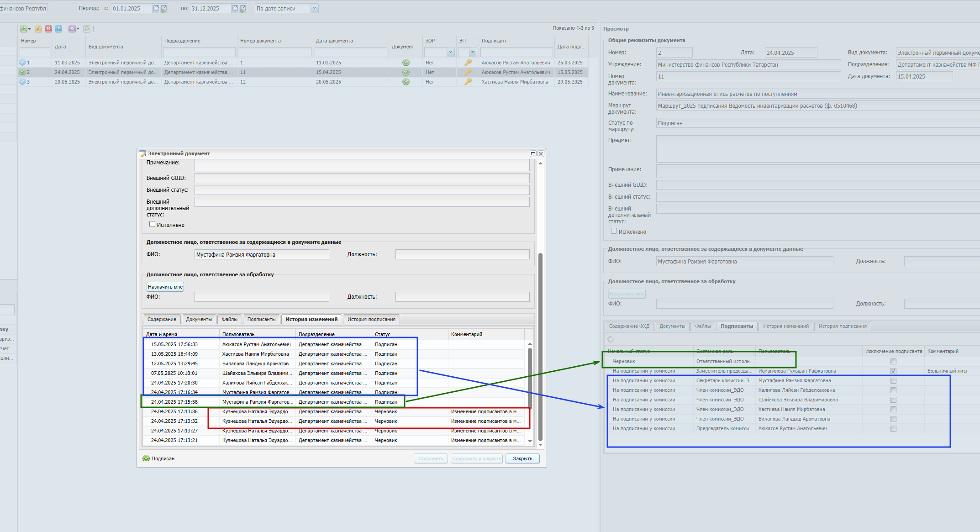Click the blue copy record icon
980x532 pixels.
coord(58,29)
